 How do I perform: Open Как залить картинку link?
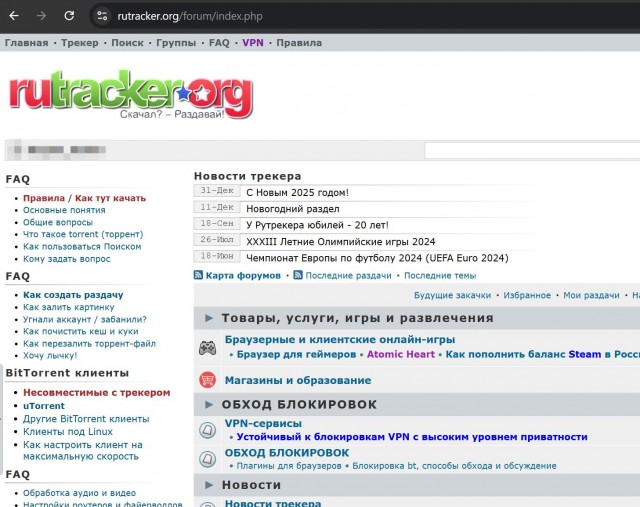click(69, 307)
